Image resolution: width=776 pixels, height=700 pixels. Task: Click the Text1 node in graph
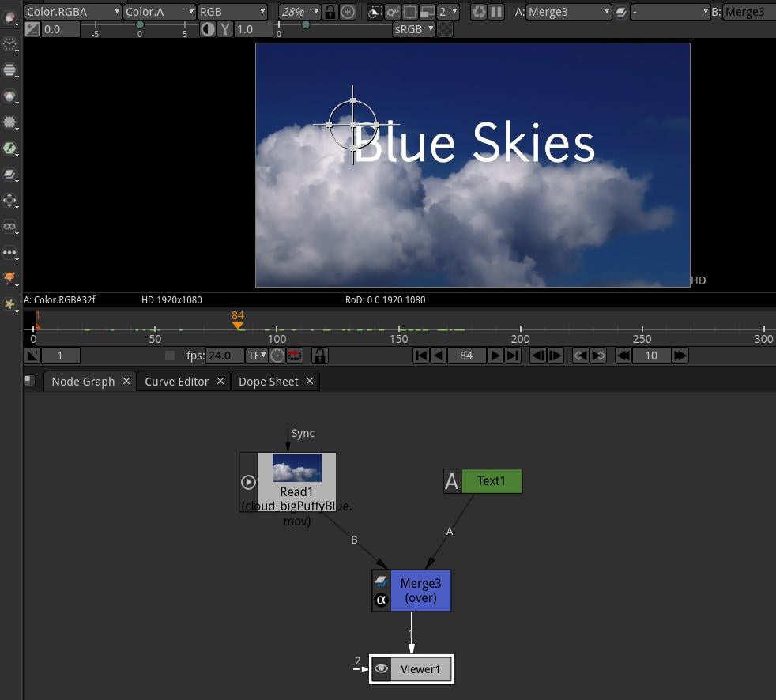click(491, 481)
